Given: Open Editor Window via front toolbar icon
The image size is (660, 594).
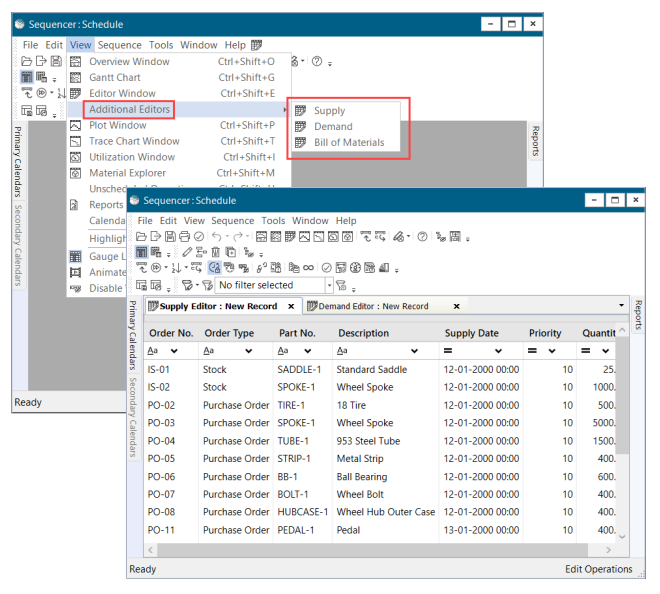Looking at the screenshot, I should (290, 237).
